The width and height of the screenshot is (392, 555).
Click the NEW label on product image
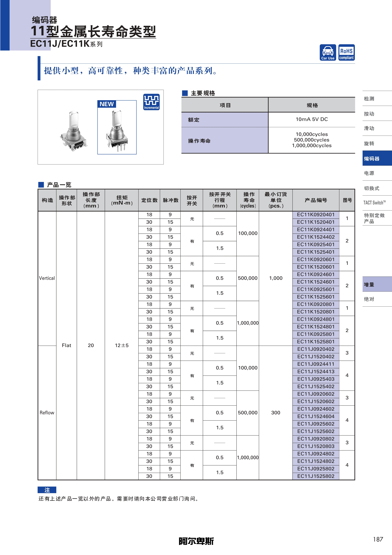tap(107, 104)
